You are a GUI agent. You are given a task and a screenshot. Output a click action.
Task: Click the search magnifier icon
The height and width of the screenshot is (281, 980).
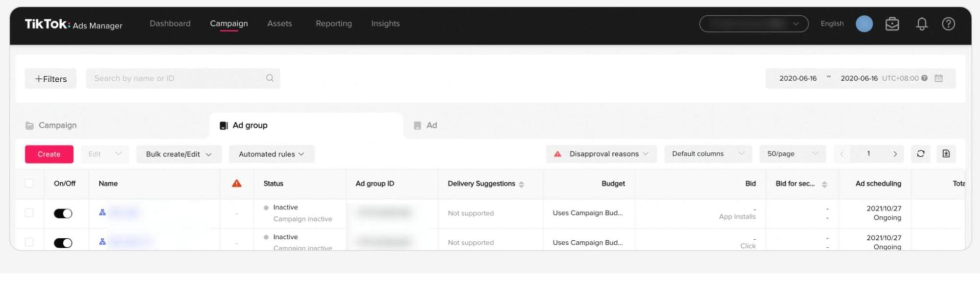coord(270,78)
